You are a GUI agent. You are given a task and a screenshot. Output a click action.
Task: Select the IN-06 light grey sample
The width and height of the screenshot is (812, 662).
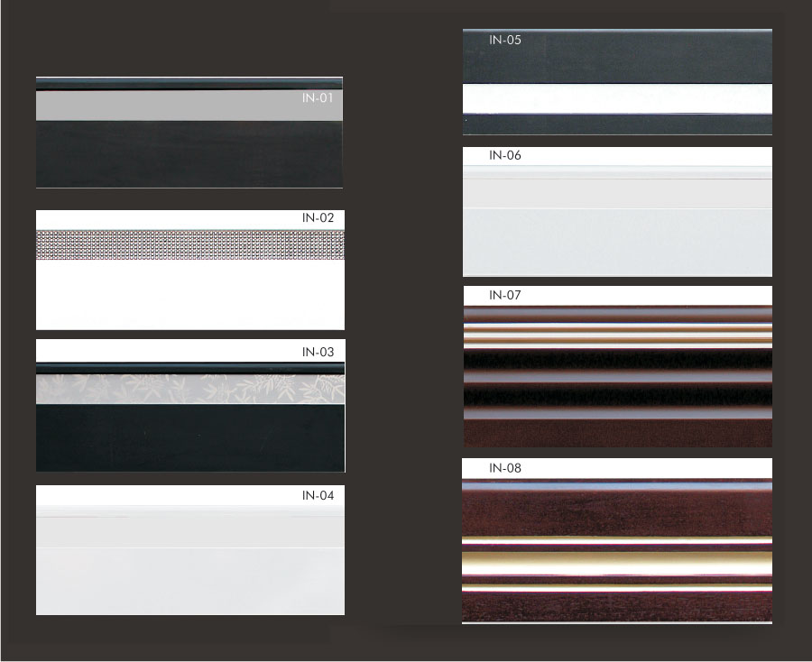617,212
